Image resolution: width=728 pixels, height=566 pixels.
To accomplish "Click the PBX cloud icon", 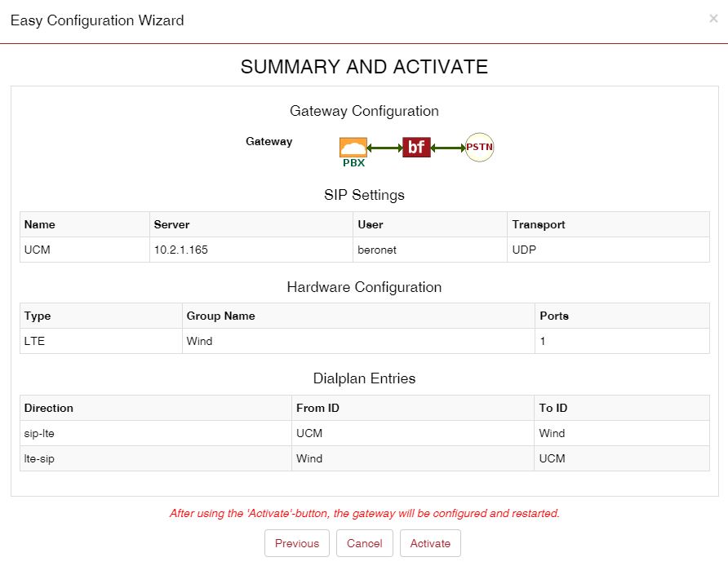I will tap(353, 148).
